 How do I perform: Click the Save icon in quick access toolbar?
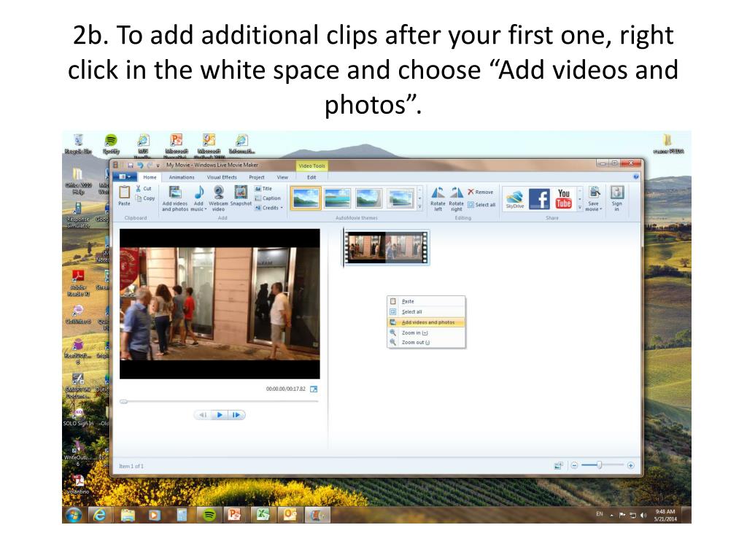click(130, 166)
